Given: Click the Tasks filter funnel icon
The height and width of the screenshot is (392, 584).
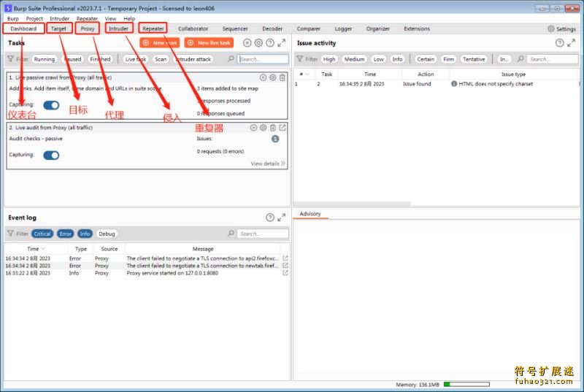Looking at the screenshot, I should point(10,59).
